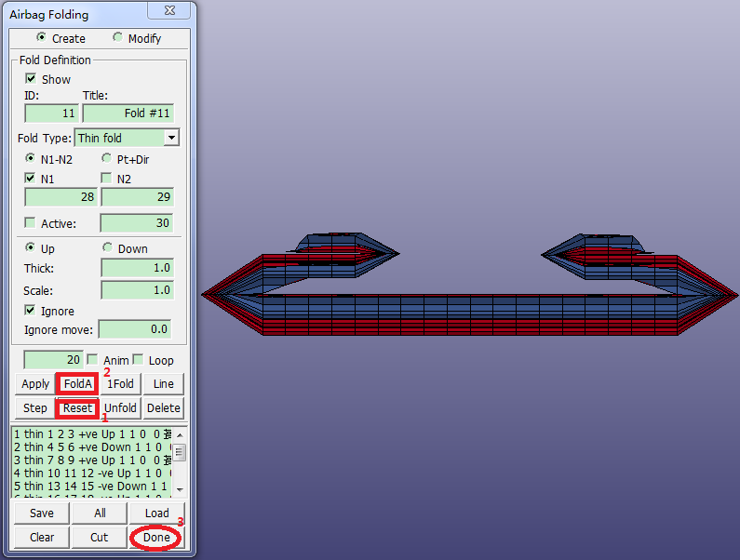Open the Fold Type dropdown
This screenshot has height=560, width=740.
(172, 138)
